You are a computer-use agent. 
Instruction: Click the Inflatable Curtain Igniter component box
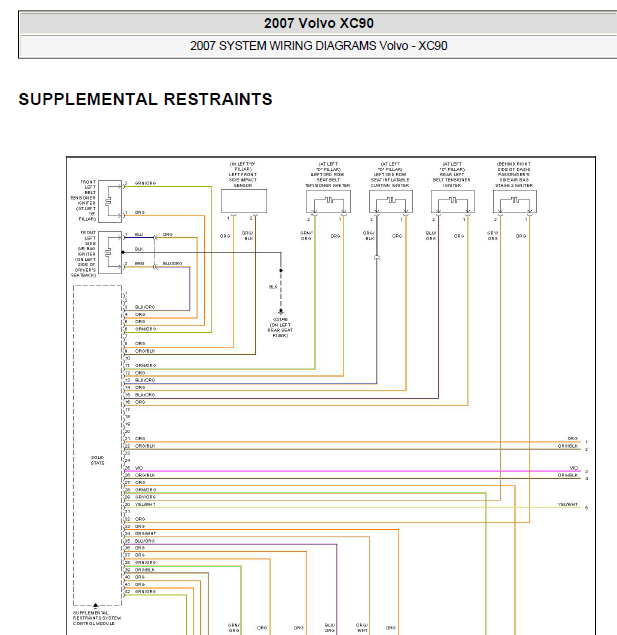[x=391, y=202]
